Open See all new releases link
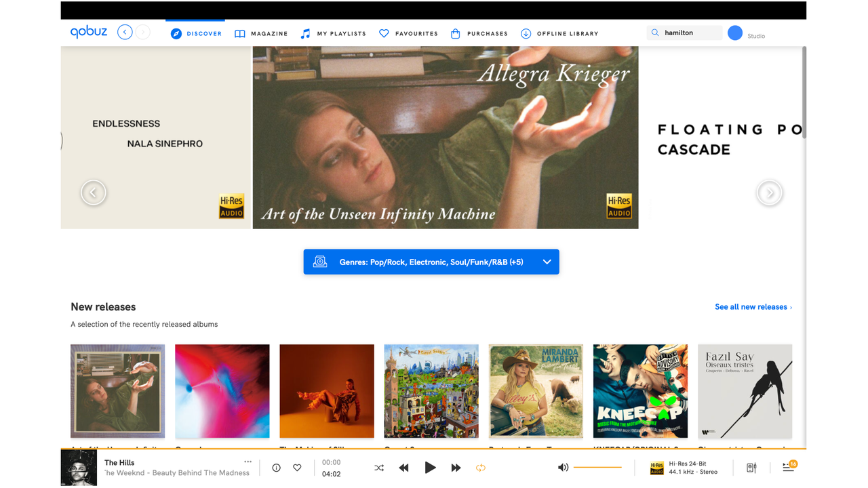This screenshot has height=488, width=868. click(753, 307)
